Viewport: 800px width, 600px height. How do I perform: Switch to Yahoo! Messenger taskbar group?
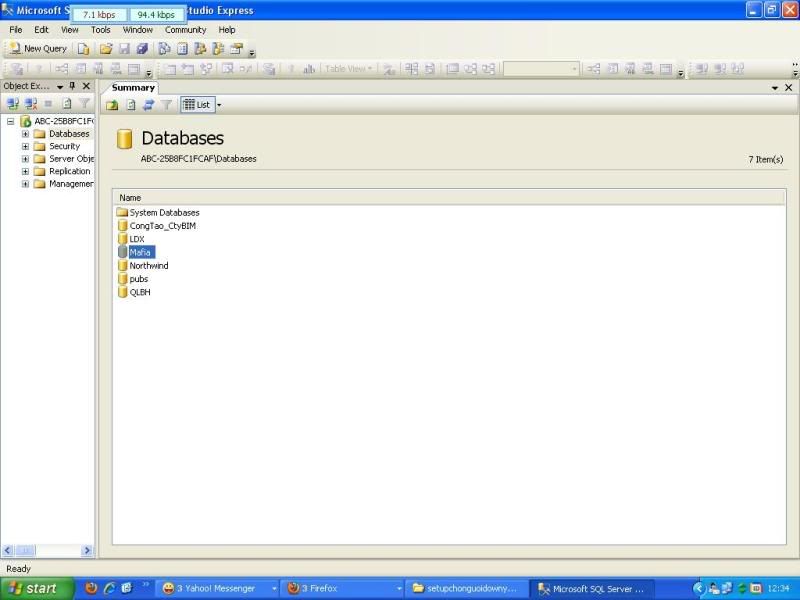pyautogui.click(x=219, y=589)
